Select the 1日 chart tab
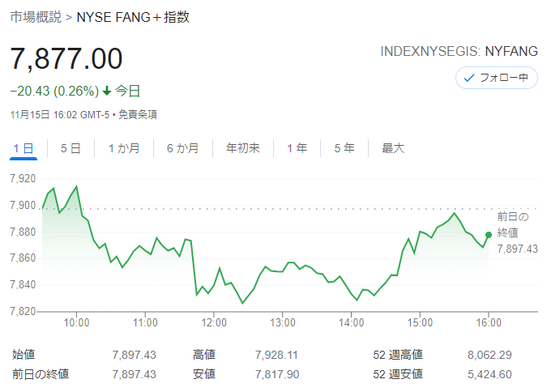 click(24, 148)
